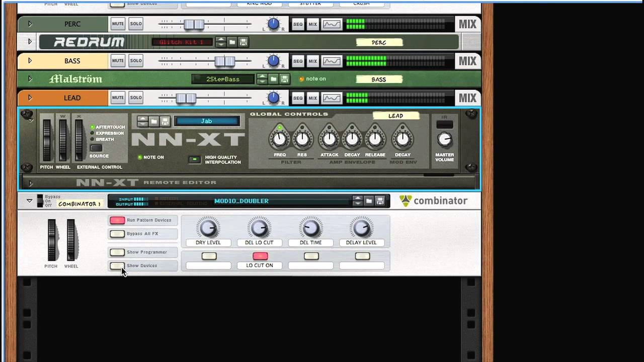The image size is (644, 362).
Task: Click the Redrum save patch floppy icon
Action: 243,42
